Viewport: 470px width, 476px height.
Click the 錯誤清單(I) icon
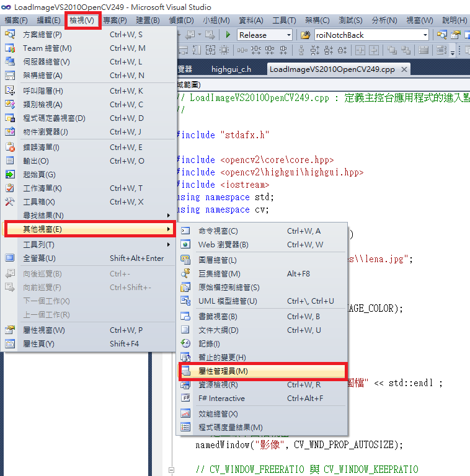point(10,148)
